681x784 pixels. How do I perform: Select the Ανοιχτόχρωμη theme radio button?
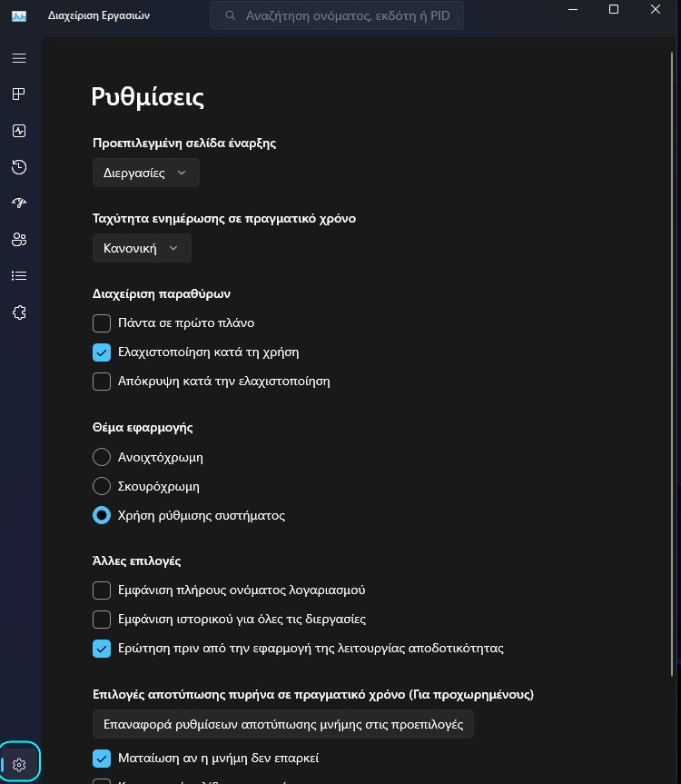pos(102,457)
